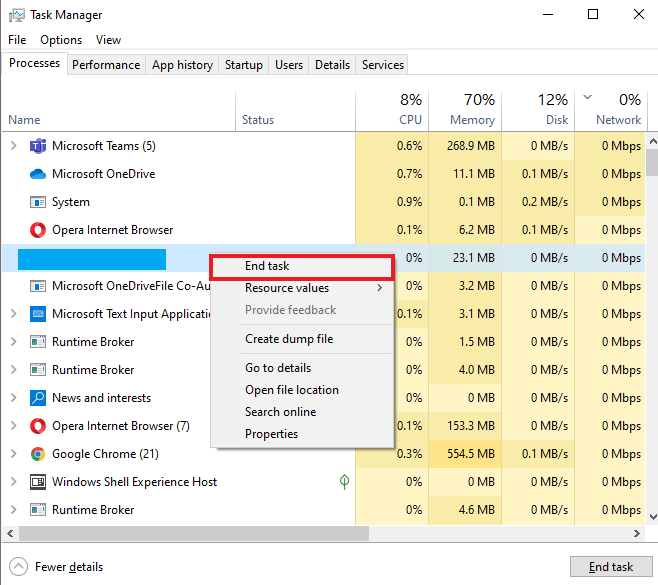This screenshot has width=658, height=585.
Task: Switch to the Performance tab
Action: [x=106, y=65]
